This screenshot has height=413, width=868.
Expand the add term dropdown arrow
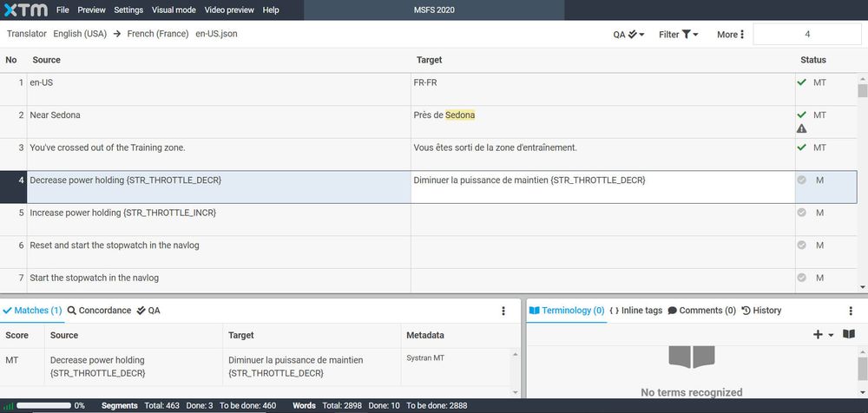click(831, 335)
